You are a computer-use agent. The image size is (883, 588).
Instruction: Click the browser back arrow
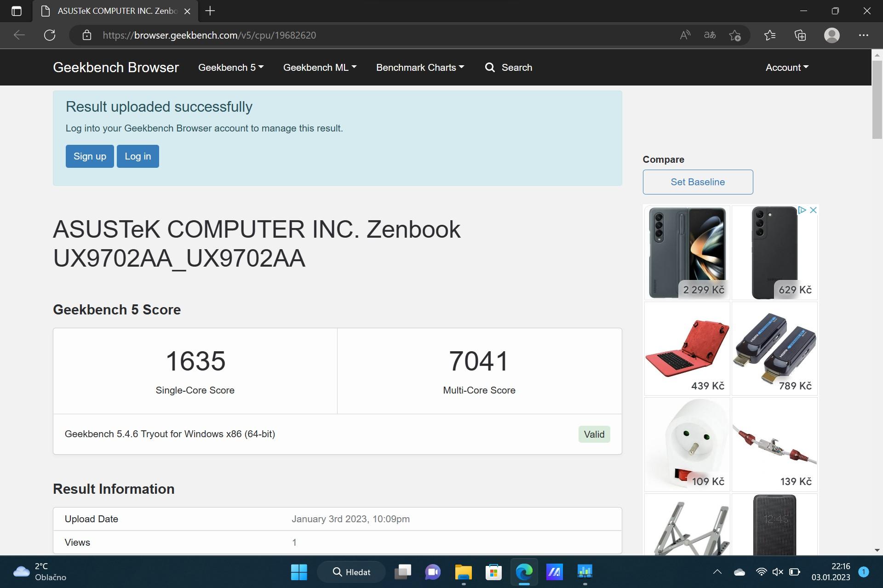coord(19,35)
